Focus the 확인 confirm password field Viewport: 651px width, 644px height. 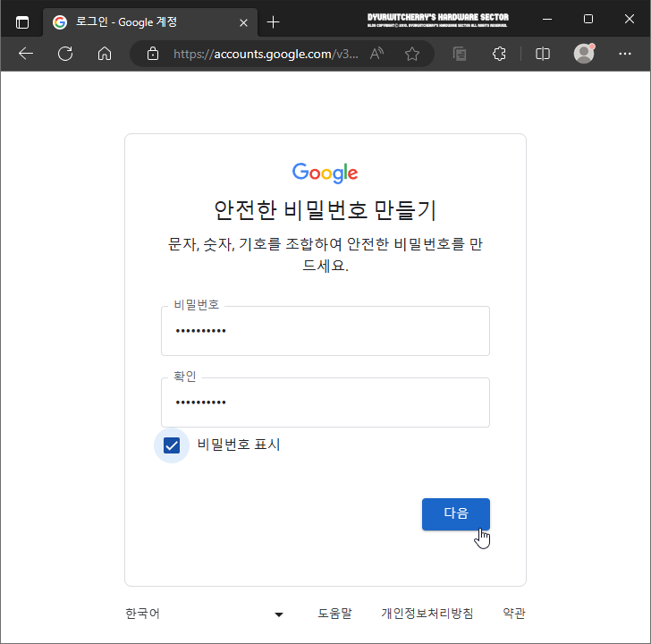(325, 402)
